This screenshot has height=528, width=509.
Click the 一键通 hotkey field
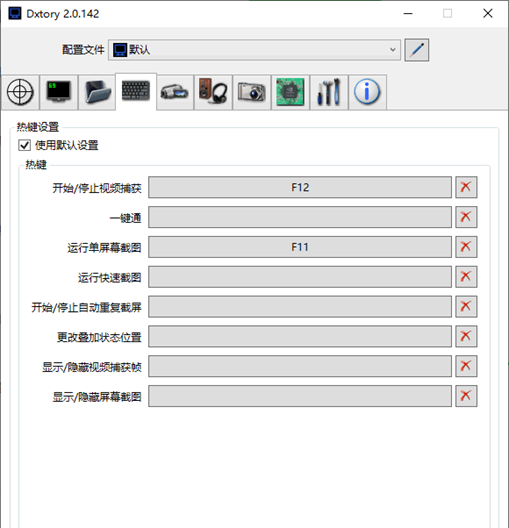tap(300, 217)
